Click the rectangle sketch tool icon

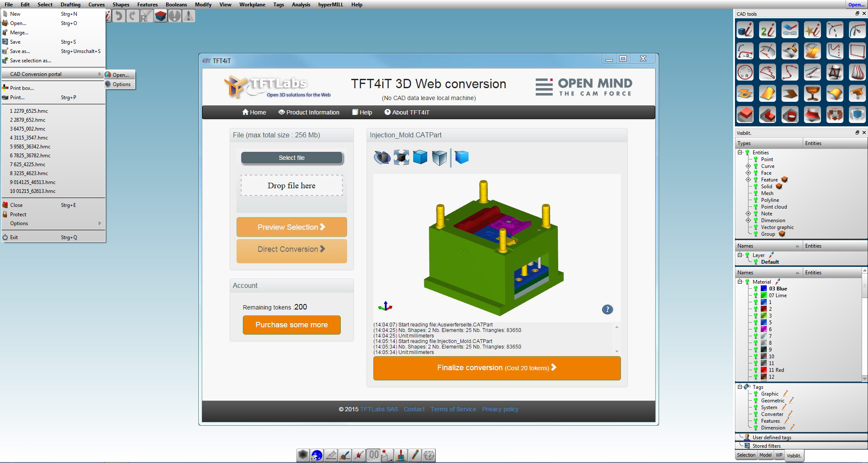click(857, 51)
